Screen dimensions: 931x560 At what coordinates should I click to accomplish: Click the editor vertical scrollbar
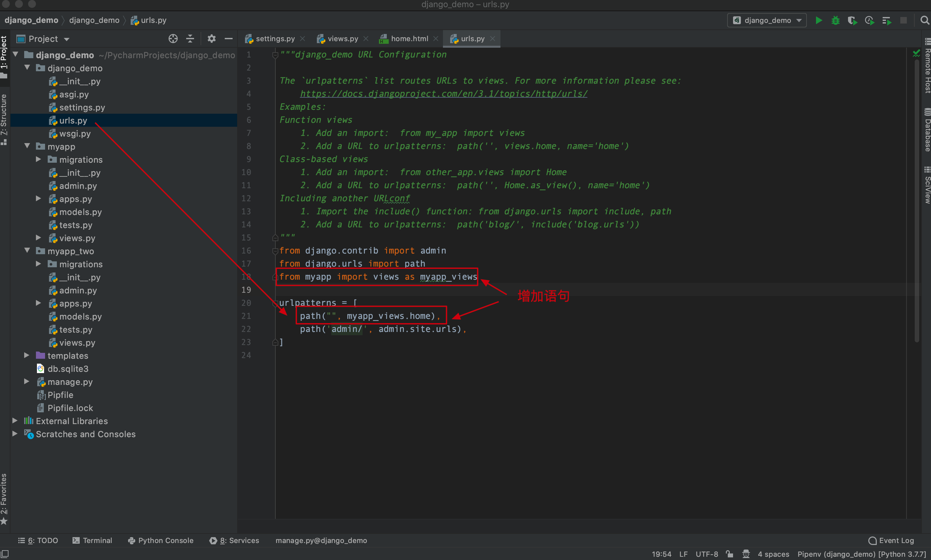(x=917, y=200)
